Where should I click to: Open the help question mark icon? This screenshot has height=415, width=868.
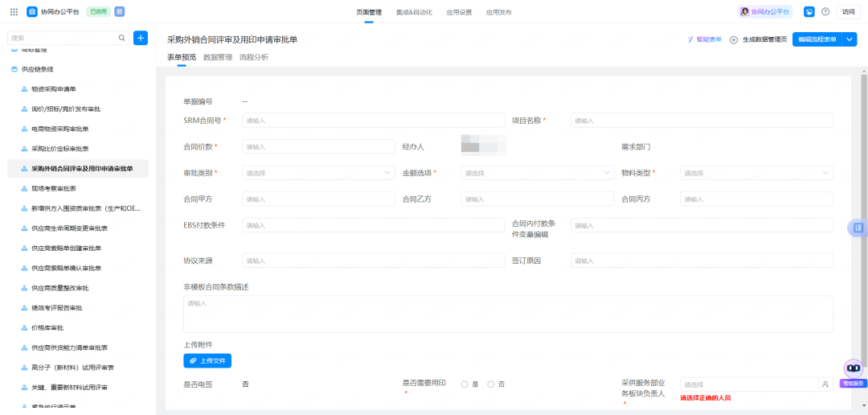tap(825, 12)
